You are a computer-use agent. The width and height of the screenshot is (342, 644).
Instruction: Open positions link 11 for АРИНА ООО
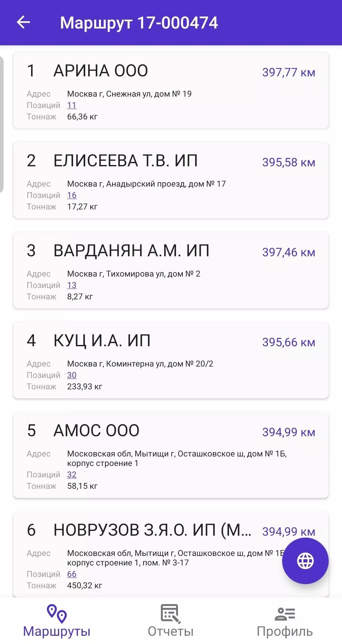point(72,105)
